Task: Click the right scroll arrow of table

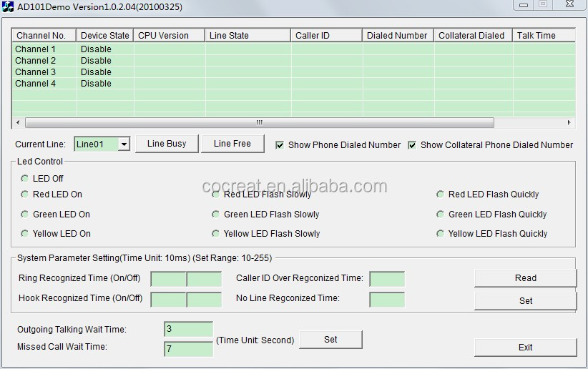Action: [569, 122]
